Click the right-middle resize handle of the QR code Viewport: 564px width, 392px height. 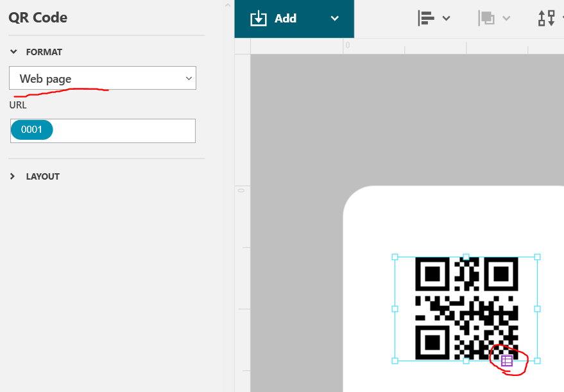coord(538,309)
